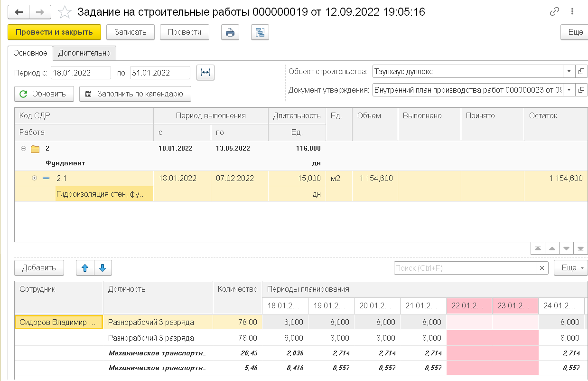This screenshot has height=381, width=588.
Task: Click the period selection icon button
Action: 205,73
